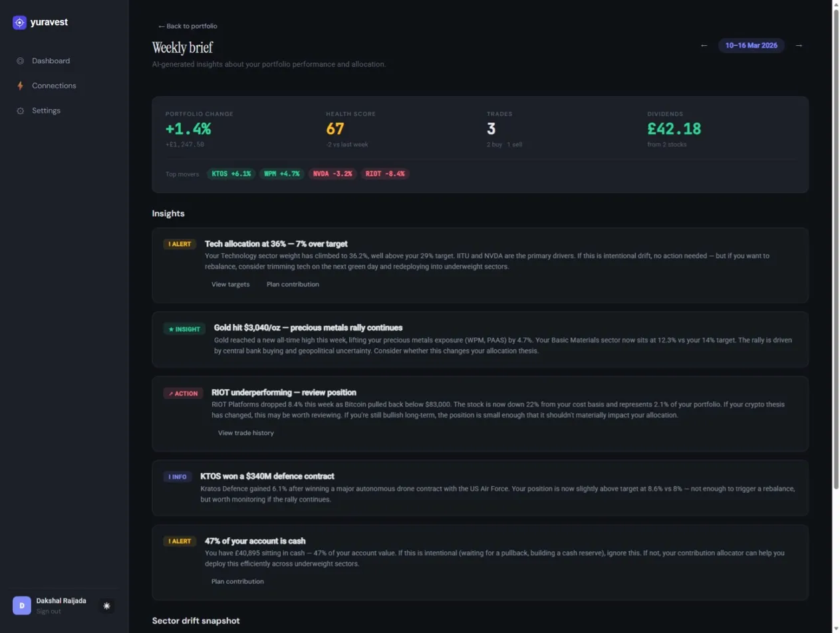
Task: Click Plan contribution under the cash alert
Action: coord(237,581)
